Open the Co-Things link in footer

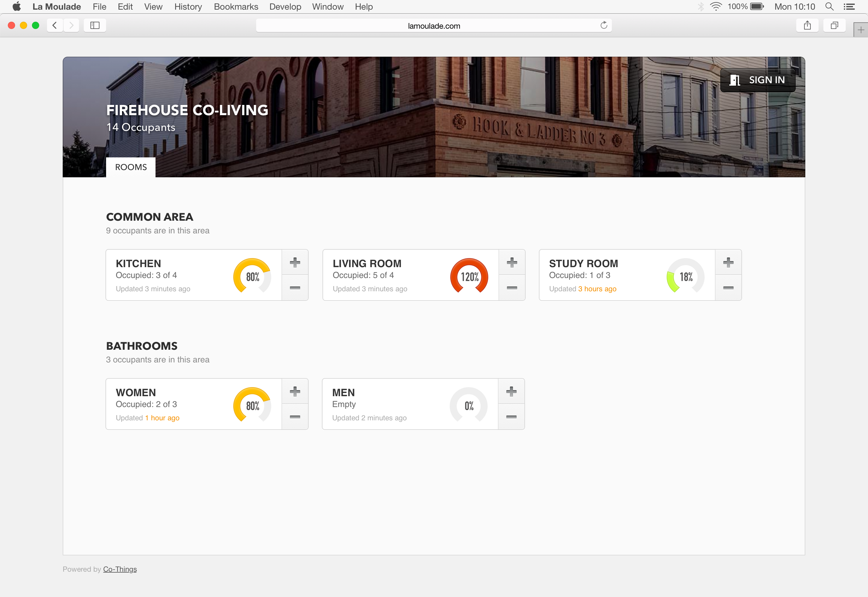pos(120,569)
